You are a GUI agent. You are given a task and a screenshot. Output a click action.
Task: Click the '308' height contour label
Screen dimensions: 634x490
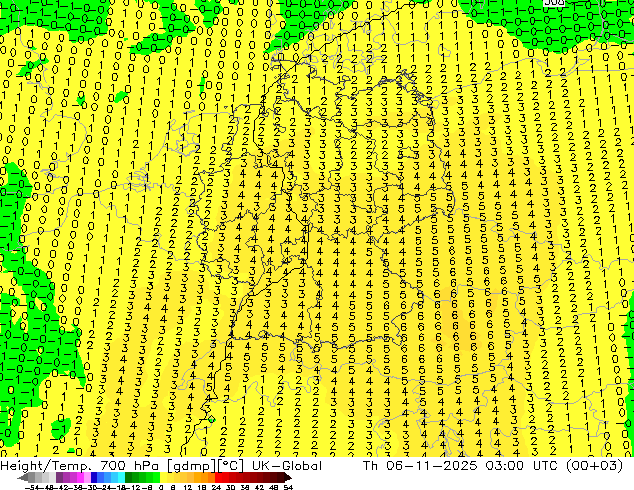click(553, 3)
